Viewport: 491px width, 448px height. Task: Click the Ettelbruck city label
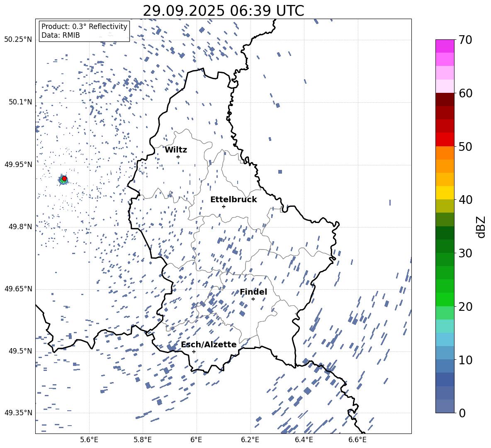pyautogui.click(x=233, y=200)
